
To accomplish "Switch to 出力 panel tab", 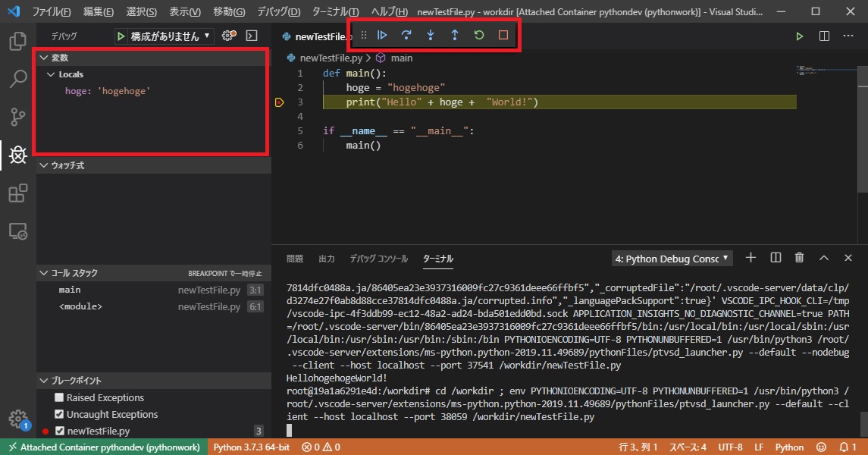I will (x=327, y=259).
